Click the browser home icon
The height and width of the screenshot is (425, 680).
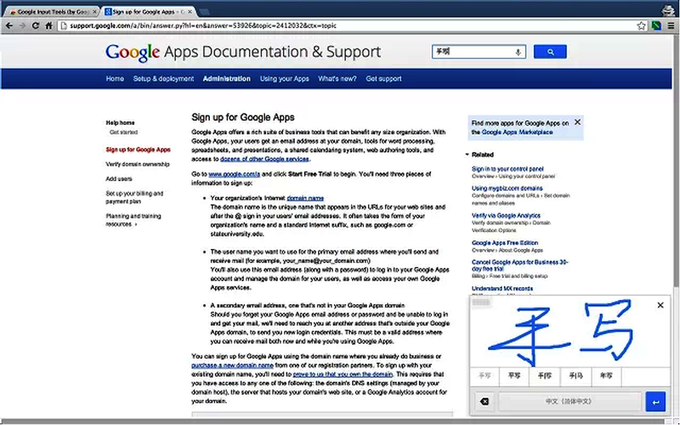coord(49,26)
